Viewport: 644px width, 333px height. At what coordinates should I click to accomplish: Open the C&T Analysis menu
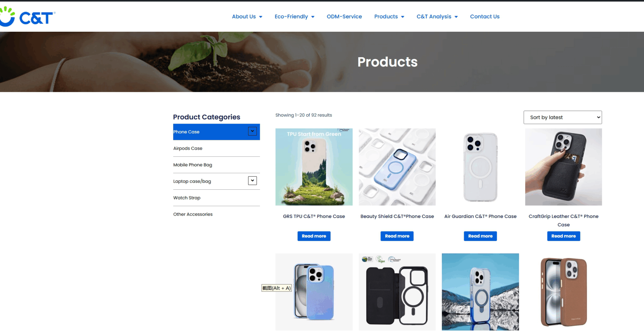tap(437, 16)
